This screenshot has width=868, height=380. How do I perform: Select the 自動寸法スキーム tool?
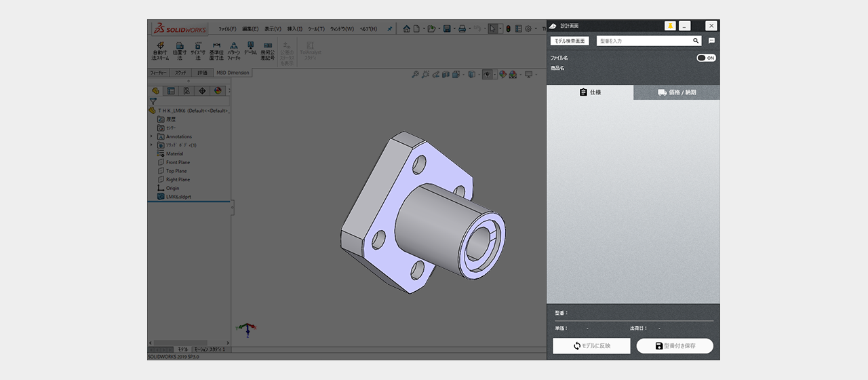[x=161, y=51]
